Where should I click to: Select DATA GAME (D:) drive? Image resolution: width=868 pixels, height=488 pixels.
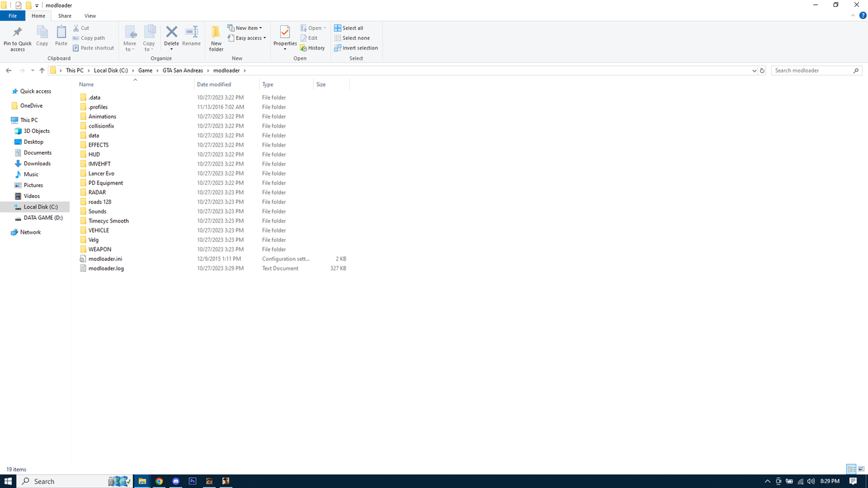pos(43,218)
